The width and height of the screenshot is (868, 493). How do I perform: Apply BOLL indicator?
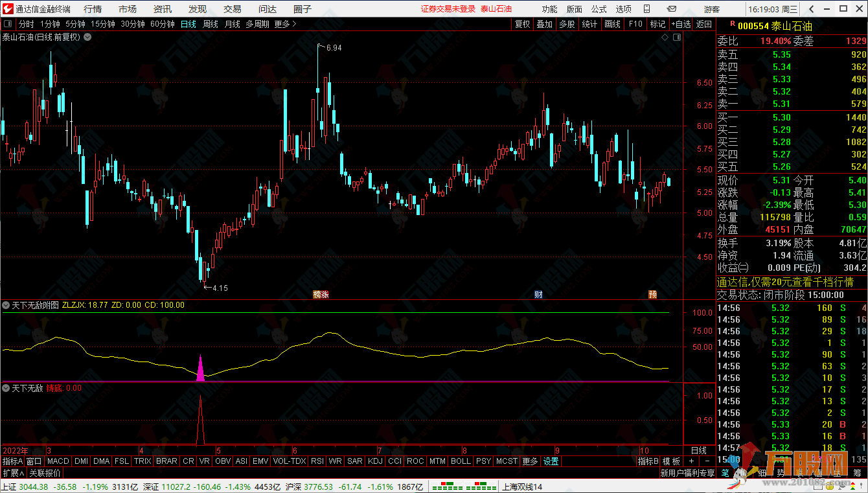pyautogui.click(x=461, y=461)
